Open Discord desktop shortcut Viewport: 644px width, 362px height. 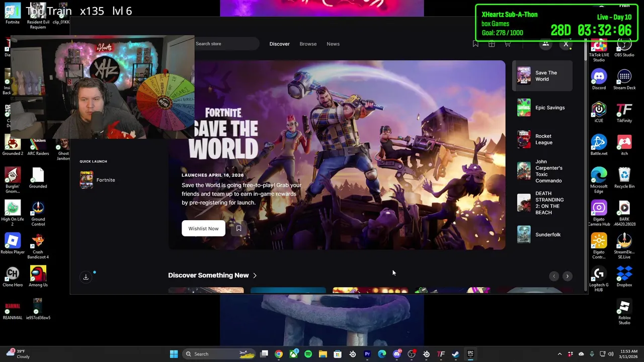tap(599, 80)
